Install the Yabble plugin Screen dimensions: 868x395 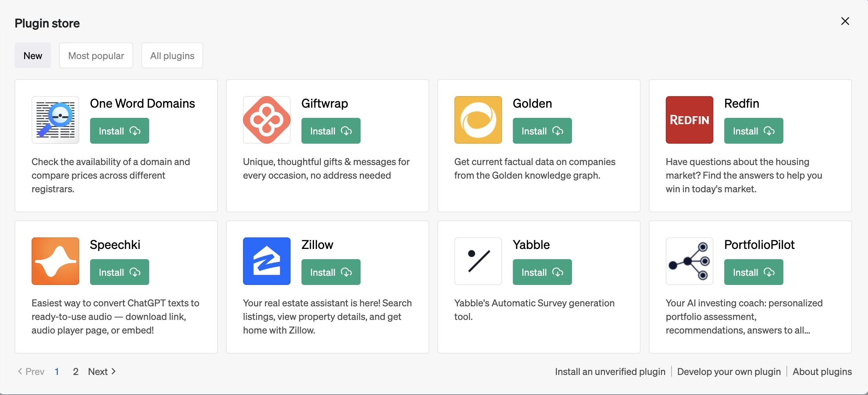542,272
